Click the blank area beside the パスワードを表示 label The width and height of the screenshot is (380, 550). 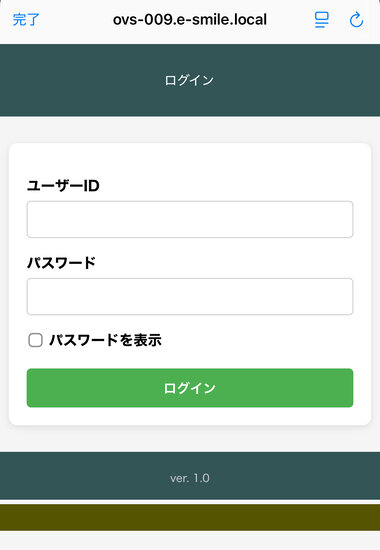click(x=260, y=340)
